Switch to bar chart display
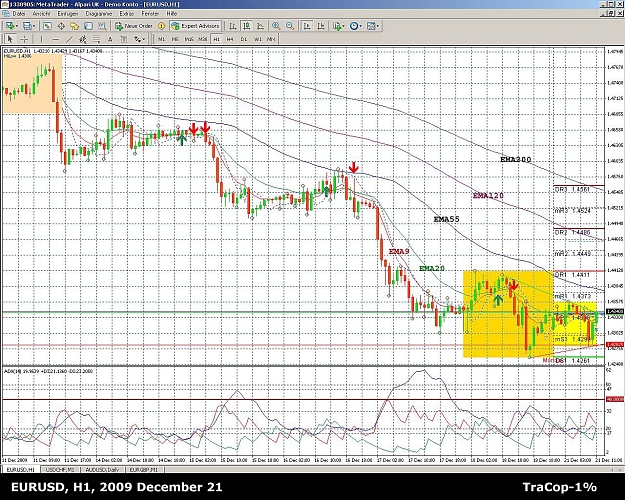This screenshot has height=500, width=625. click(x=233, y=26)
